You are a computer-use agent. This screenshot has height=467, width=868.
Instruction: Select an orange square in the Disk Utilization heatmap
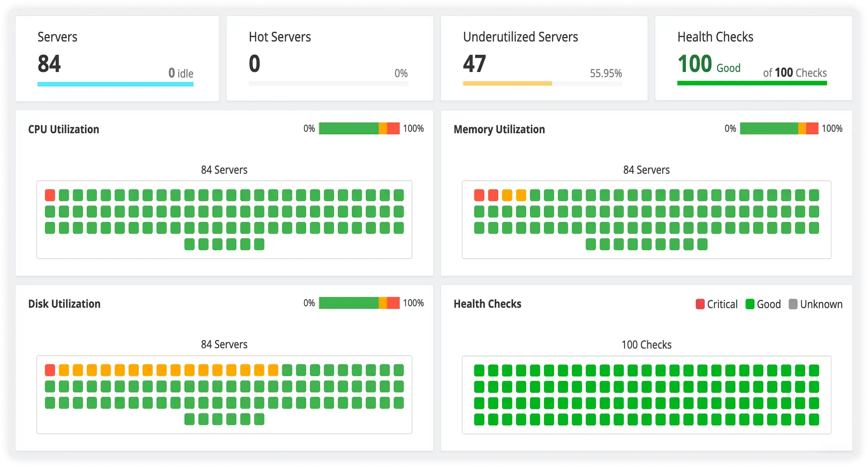pos(64,370)
